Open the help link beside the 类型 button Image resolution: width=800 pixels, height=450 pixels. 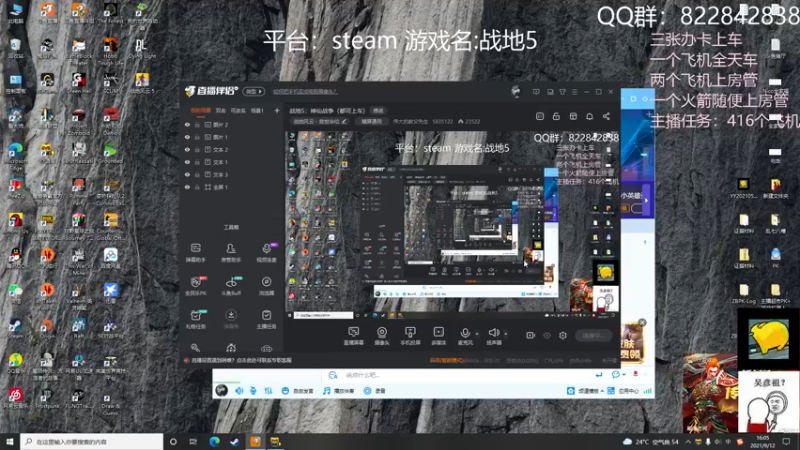coord(305,91)
